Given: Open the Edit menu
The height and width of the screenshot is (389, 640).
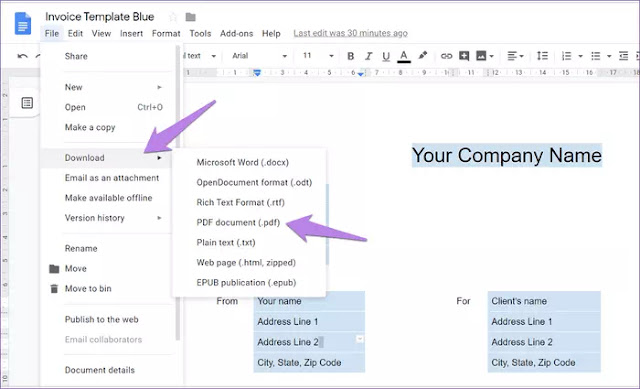Looking at the screenshot, I should click(75, 33).
